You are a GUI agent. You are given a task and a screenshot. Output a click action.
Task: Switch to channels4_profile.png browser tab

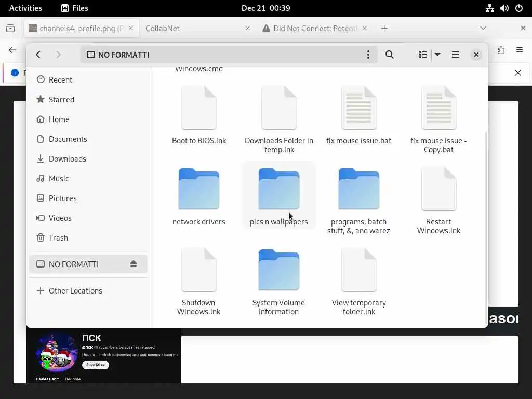(82, 28)
